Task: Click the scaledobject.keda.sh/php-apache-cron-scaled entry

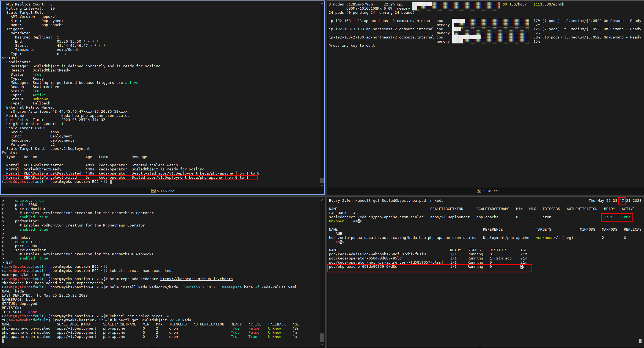Action: click(376, 217)
